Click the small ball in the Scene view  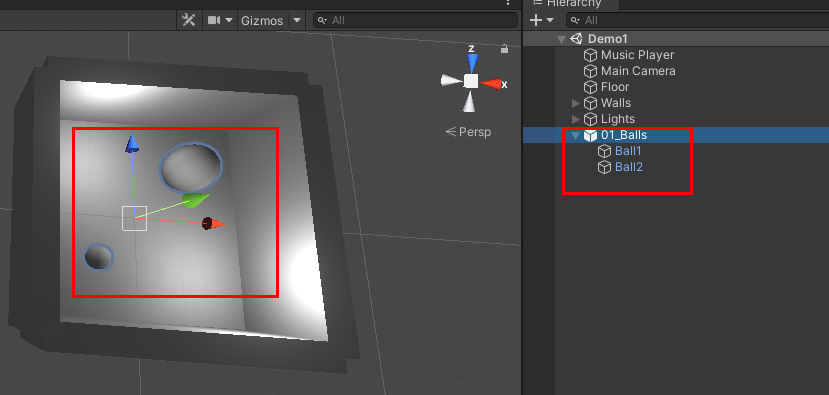[x=99, y=258]
